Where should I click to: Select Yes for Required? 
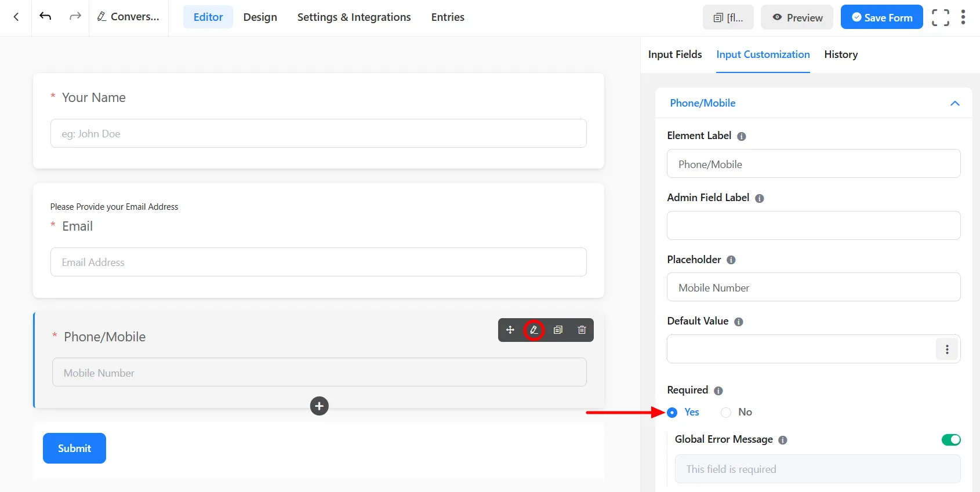[673, 413]
